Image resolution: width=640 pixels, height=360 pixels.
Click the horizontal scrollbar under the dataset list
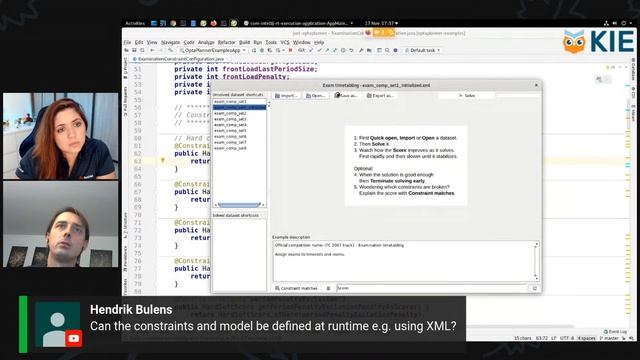(x=239, y=204)
